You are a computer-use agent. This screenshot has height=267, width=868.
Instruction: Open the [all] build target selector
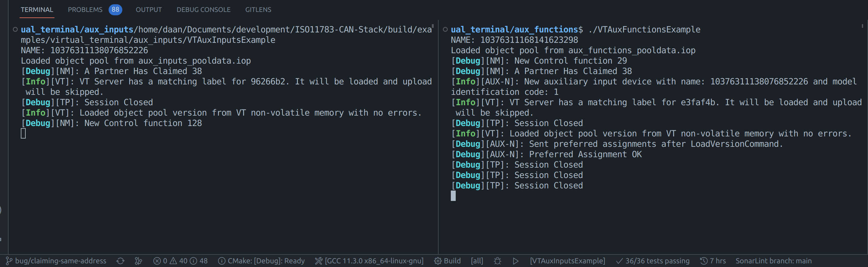tap(477, 261)
